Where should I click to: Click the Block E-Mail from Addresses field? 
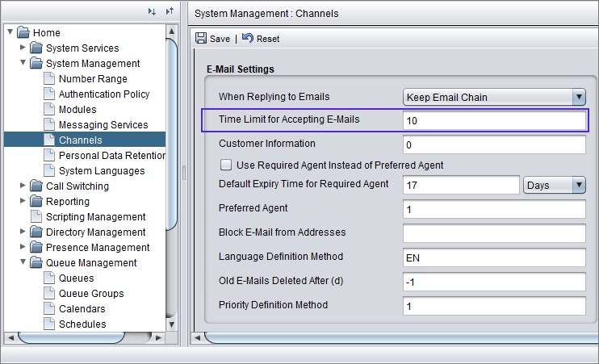pos(494,233)
